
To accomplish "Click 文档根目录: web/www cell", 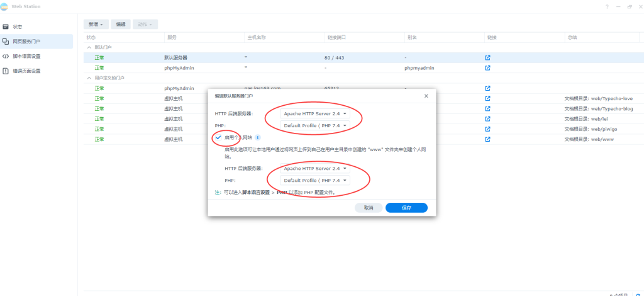I will [x=589, y=139].
